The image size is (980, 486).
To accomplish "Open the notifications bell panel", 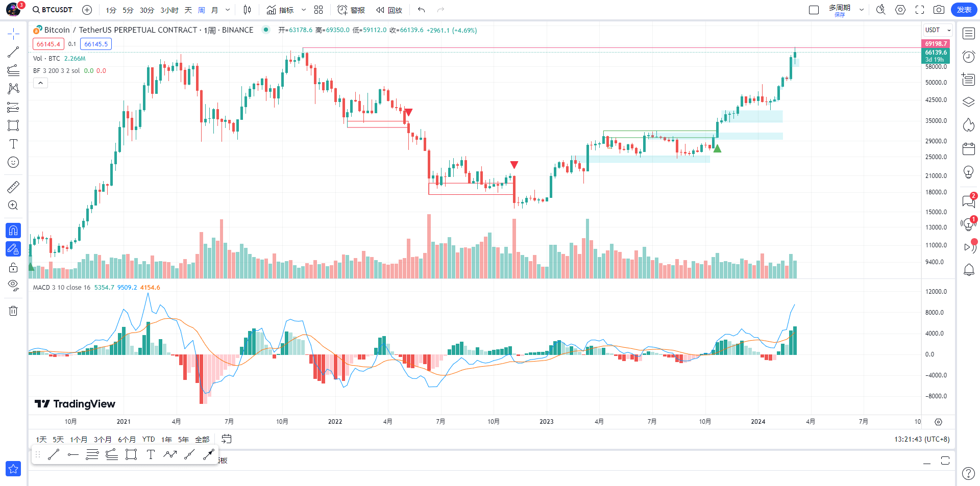I will 968,270.
